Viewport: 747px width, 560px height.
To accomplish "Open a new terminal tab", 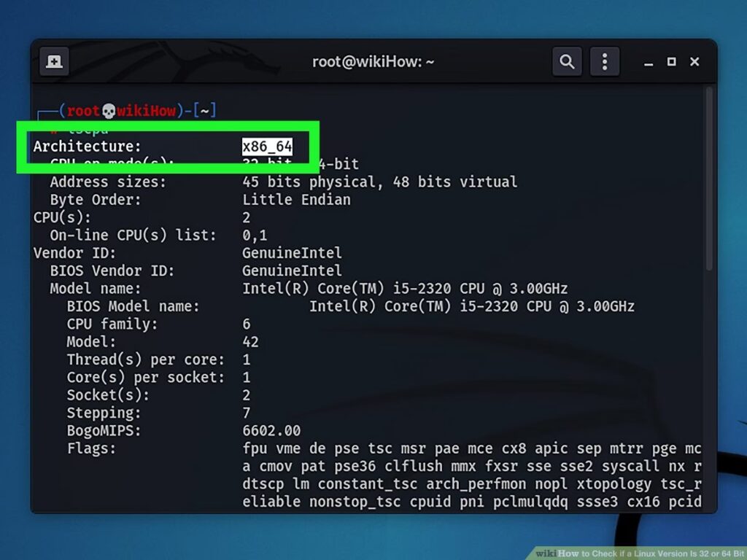I will 54,62.
